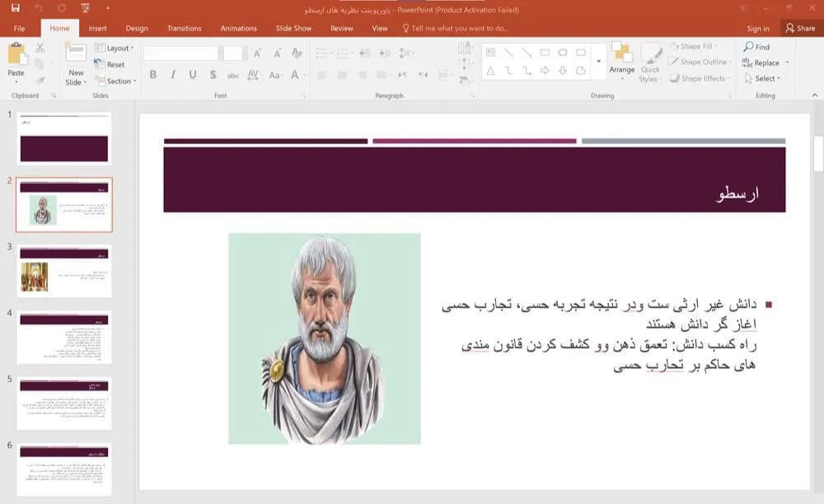
Task: Select slide 3 thumbnail
Action: point(64,271)
